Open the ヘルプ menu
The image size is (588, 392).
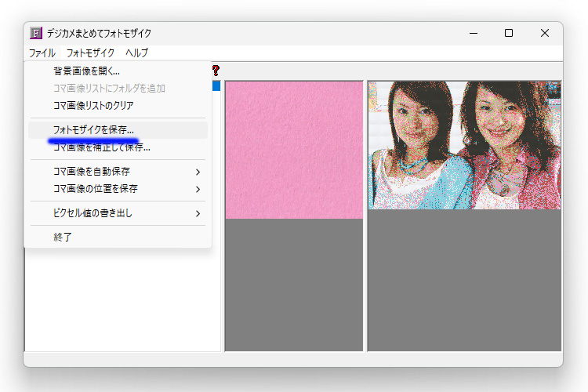pos(136,53)
